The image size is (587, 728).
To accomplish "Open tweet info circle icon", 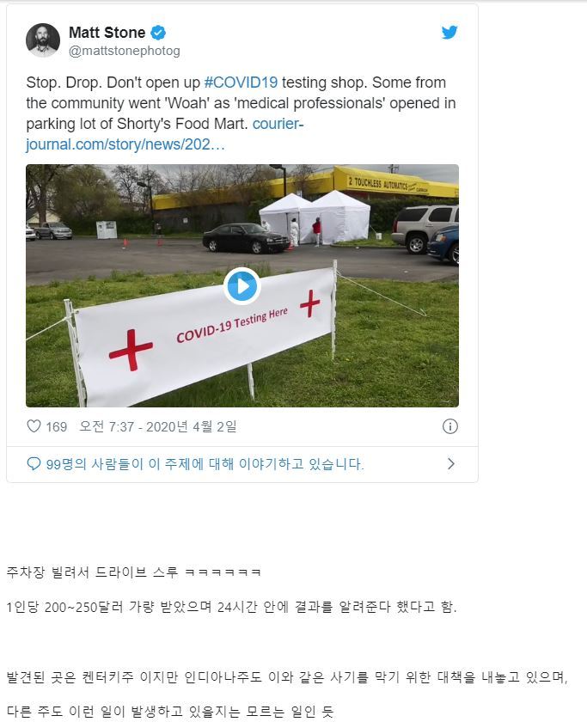I will [450, 426].
